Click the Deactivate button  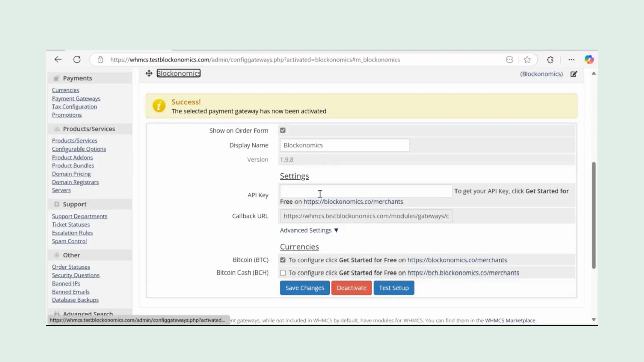[352, 288]
